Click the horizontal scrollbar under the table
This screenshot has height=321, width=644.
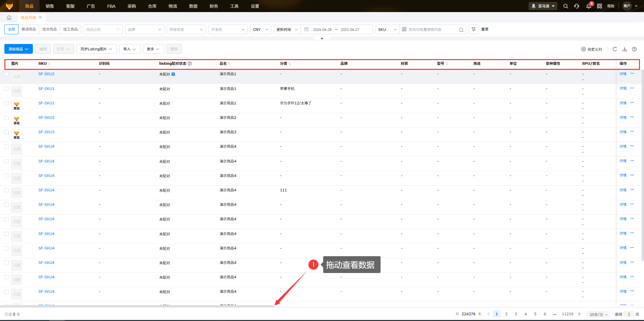pyautogui.click(x=137, y=306)
